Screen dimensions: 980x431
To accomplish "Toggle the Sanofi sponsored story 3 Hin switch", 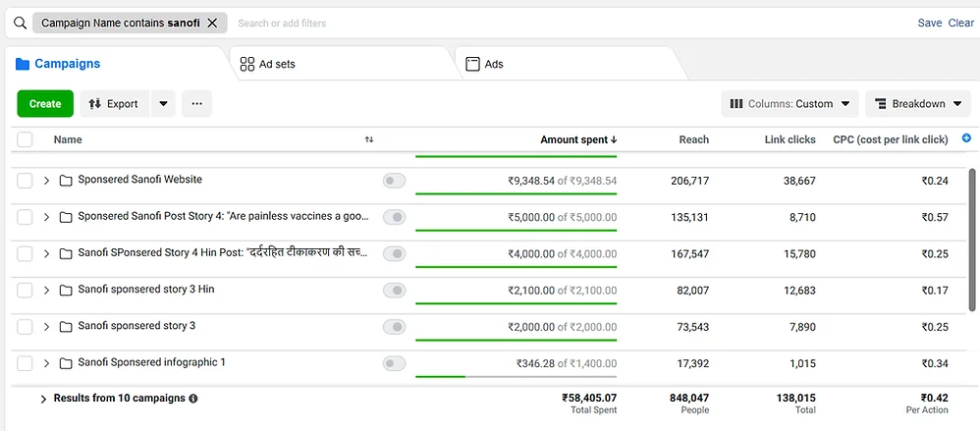I will (x=394, y=290).
